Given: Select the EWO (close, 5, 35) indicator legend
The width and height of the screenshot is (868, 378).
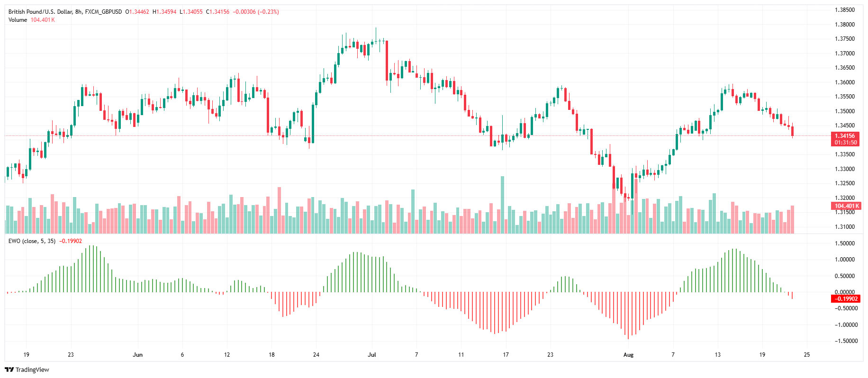Looking at the screenshot, I should point(32,241).
